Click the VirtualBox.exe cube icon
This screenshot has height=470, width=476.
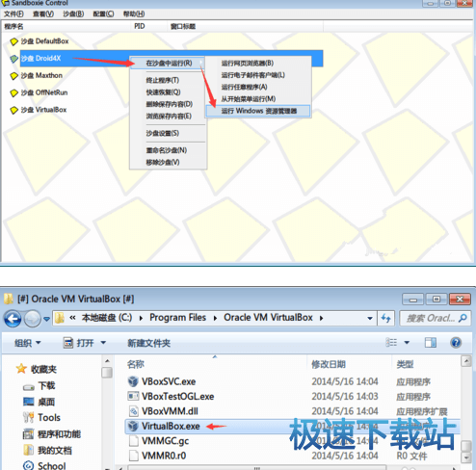133,426
